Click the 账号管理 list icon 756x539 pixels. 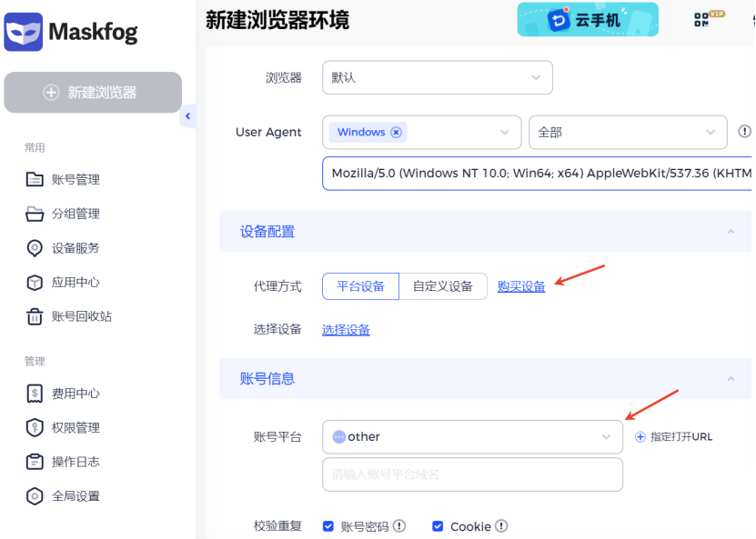[x=35, y=180]
